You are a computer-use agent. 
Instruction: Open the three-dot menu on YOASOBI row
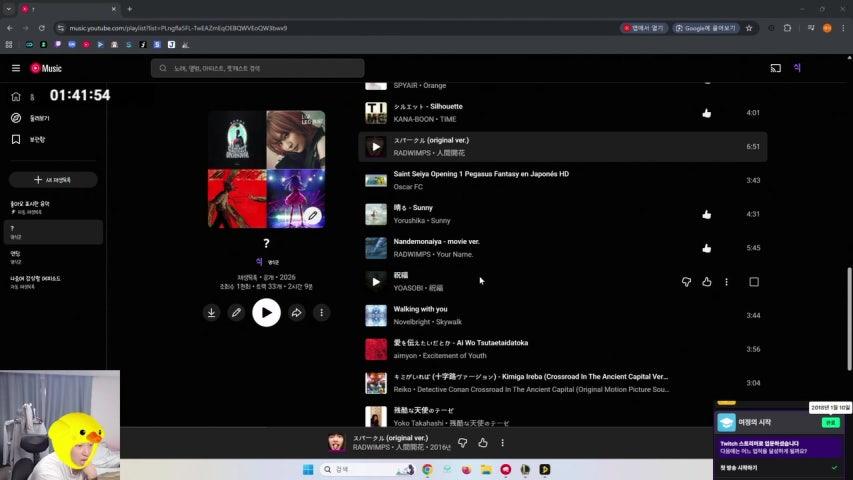[726, 282]
